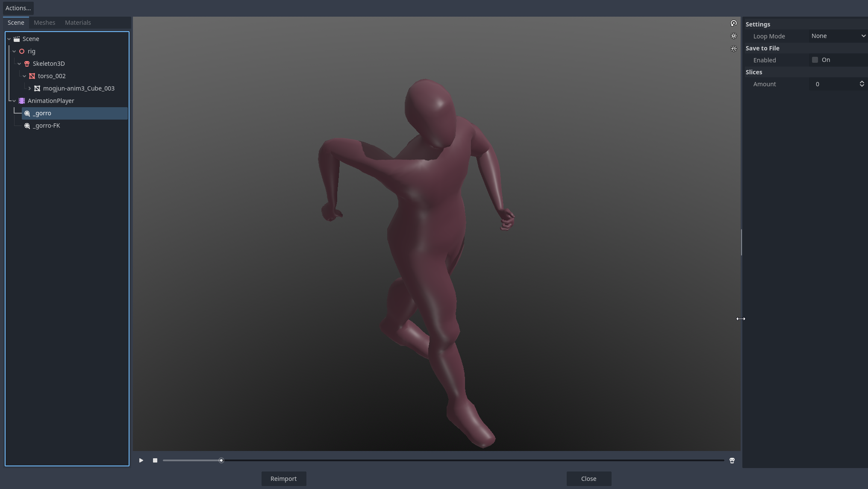Toggle preview light 1 icon
The image size is (868, 489).
point(733,36)
